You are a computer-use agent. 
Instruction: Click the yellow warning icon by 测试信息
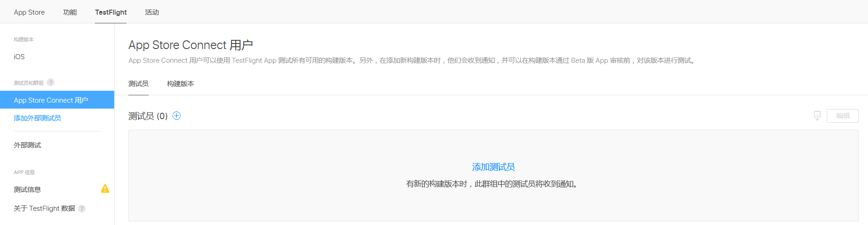point(105,189)
